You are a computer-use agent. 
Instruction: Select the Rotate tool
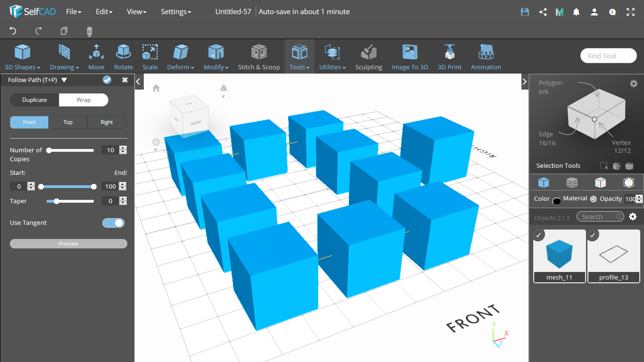point(123,57)
